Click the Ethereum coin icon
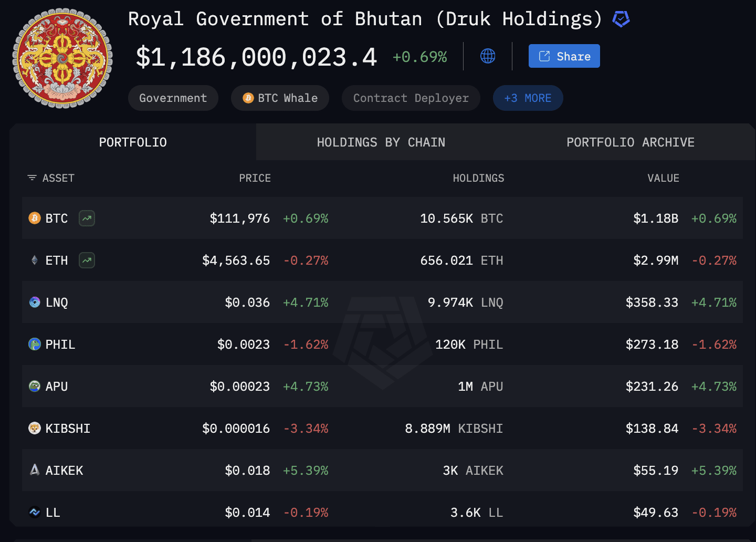This screenshot has height=542, width=756. (x=35, y=260)
